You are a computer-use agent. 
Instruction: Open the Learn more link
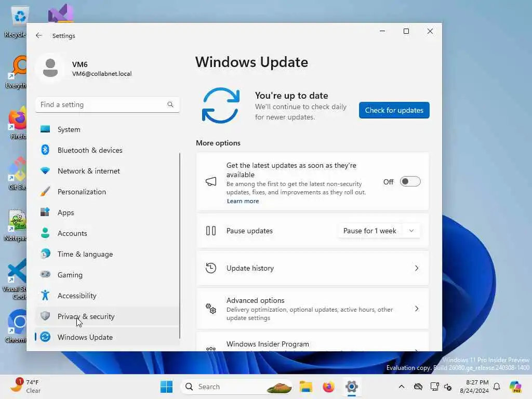243,201
